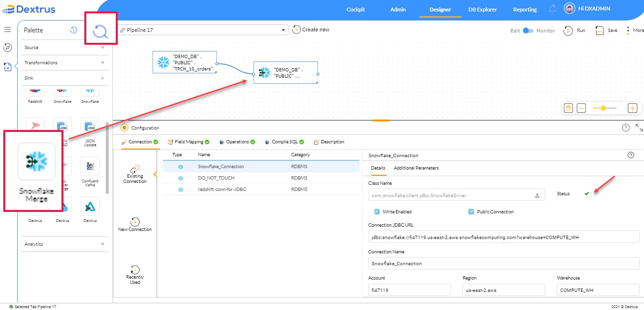Screen dimensions: 644x310
Task: Toggle the Edit/Monitor switch
Action: coord(528,30)
